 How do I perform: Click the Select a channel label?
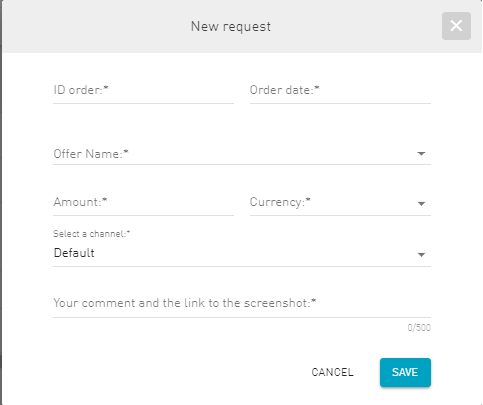(92, 234)
